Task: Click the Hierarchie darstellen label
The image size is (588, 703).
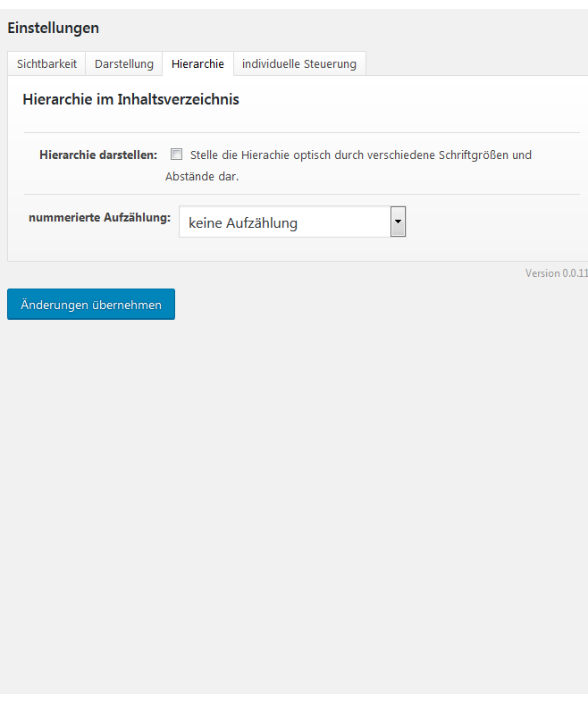Action: click(x=98, y=155)
